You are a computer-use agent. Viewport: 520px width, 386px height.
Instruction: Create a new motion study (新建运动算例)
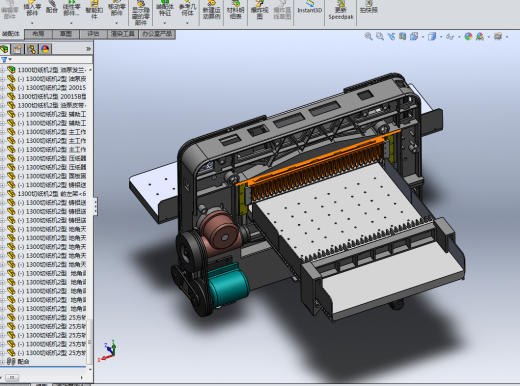click(211, 10)
